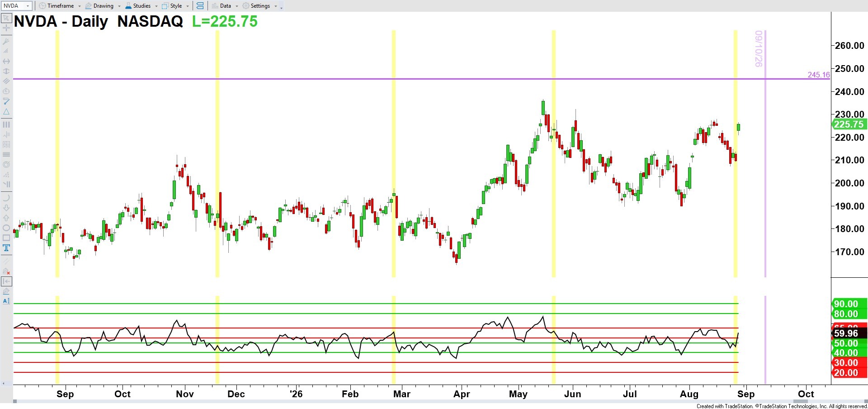
Task: Click the '26 year label on date axis
Action: click(x=296, y=394)
